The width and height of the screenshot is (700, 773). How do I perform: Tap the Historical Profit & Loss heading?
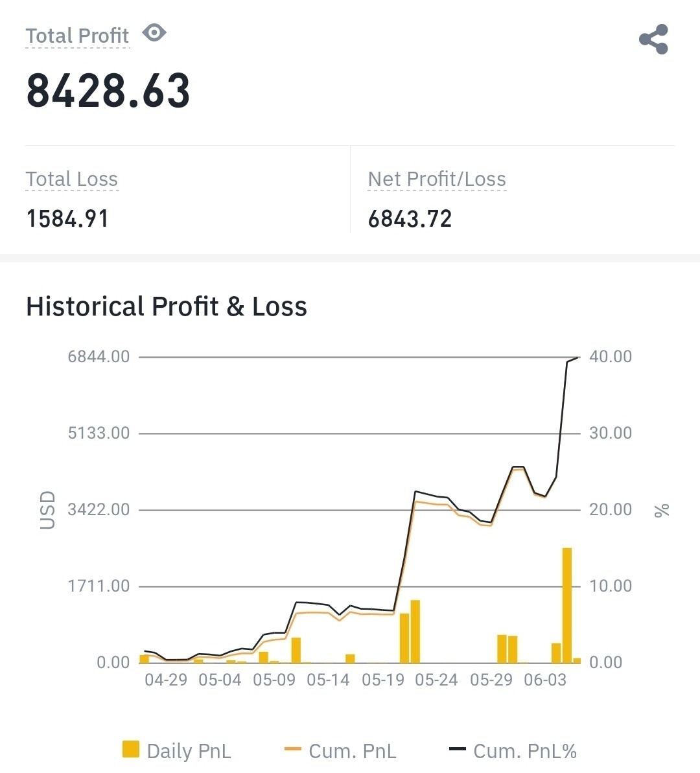point(167,306)
